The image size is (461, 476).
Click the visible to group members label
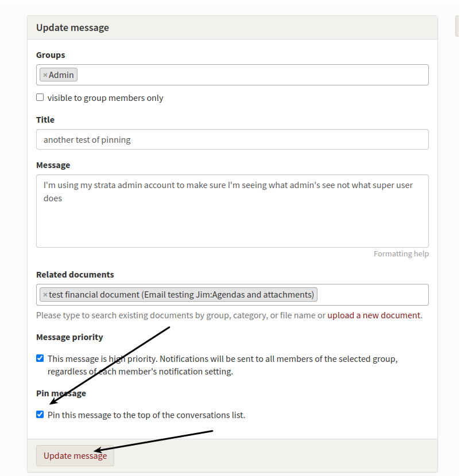[x=105, y=98]
